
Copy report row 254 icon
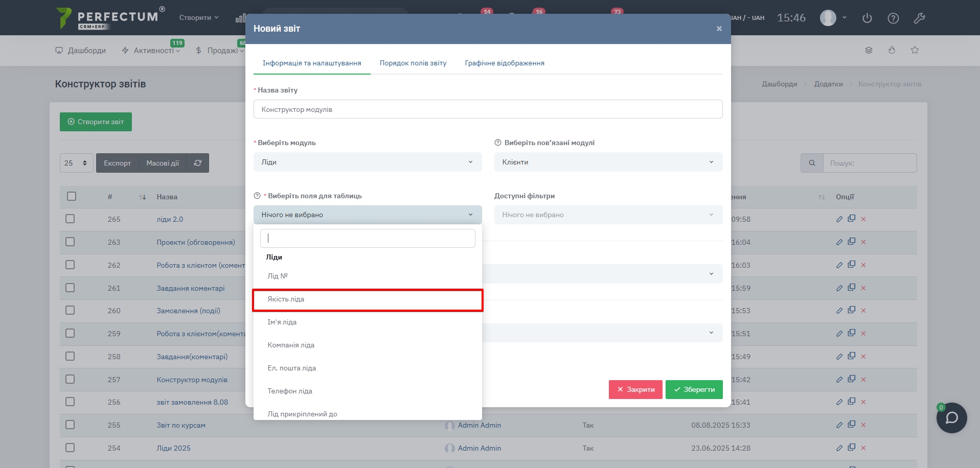click(x=851, y=447)
